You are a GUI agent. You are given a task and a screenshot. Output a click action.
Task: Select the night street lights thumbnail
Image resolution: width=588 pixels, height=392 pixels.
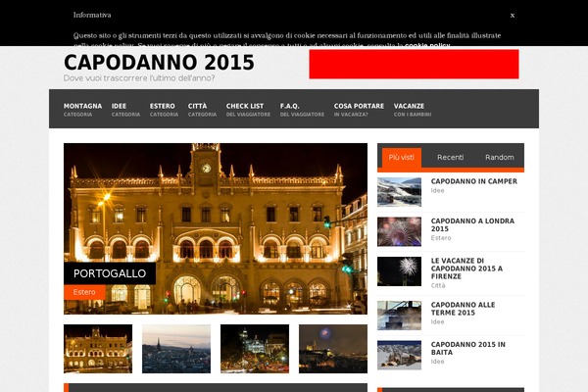pos(255,349)
